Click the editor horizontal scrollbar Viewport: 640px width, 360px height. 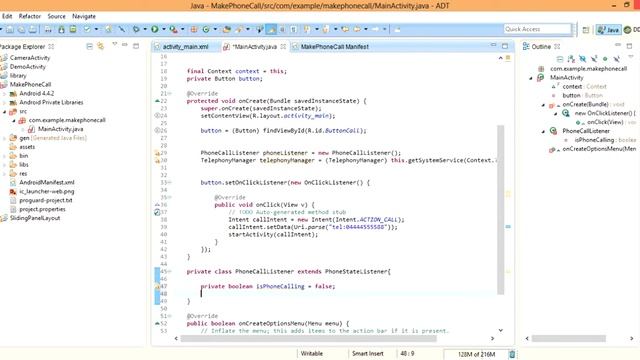click(308, 338)
